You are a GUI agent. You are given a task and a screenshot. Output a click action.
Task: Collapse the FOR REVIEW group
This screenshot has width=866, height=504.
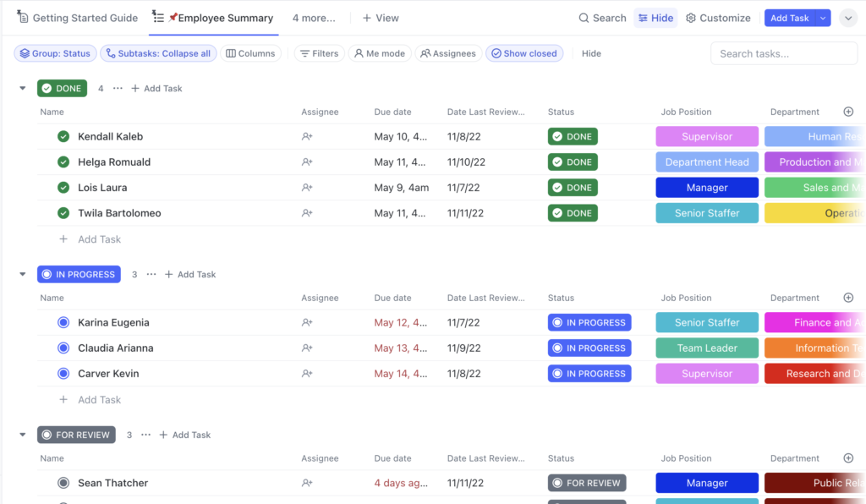(23, 436)
